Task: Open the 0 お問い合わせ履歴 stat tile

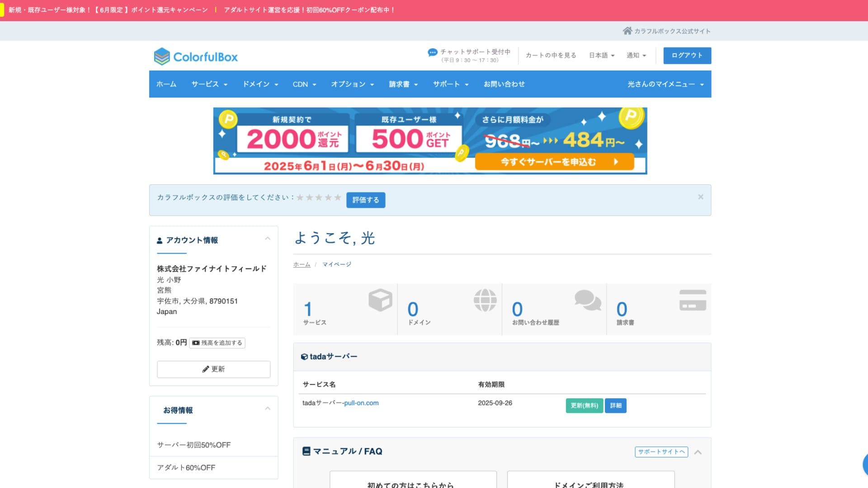Action: click(x=554, y=309)
